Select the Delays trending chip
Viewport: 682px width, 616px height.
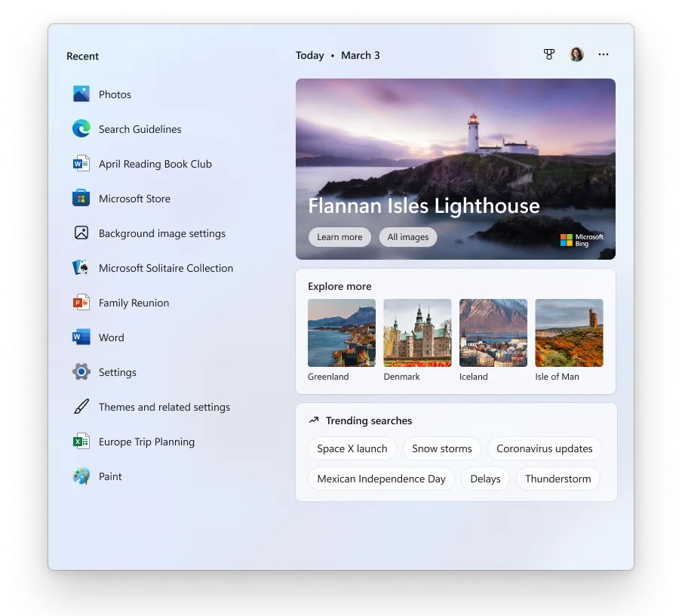(x=485, y=479)
